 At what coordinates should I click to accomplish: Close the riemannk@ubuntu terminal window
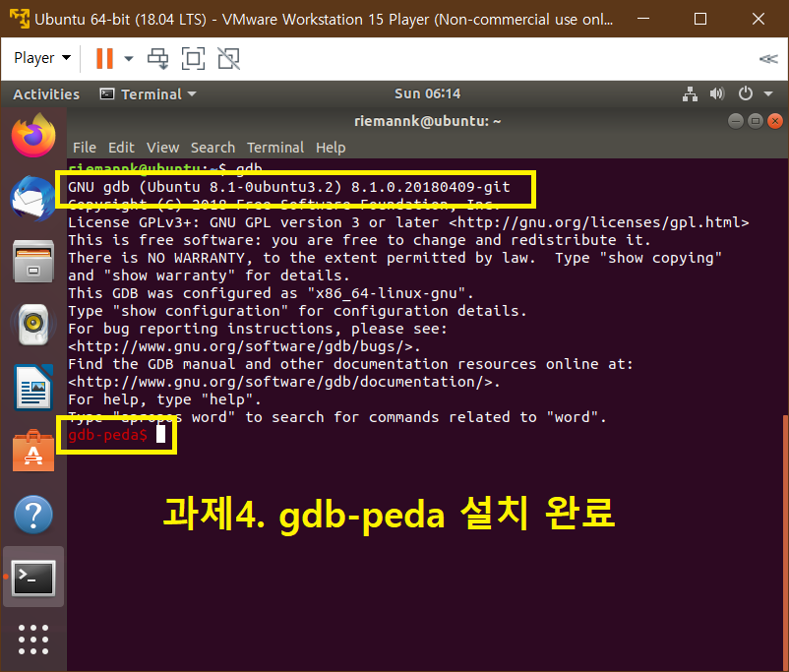(775, 121)
